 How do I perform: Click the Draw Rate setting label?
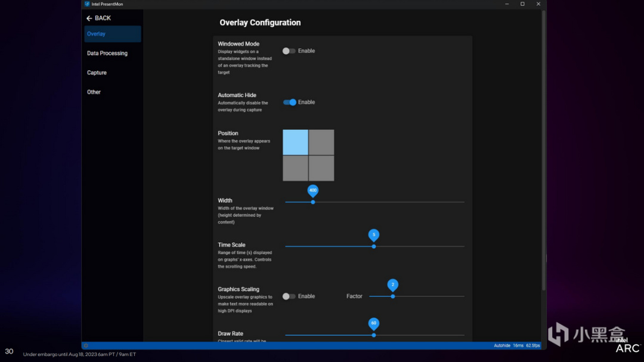pyautogui.click(x=230, y=333)
